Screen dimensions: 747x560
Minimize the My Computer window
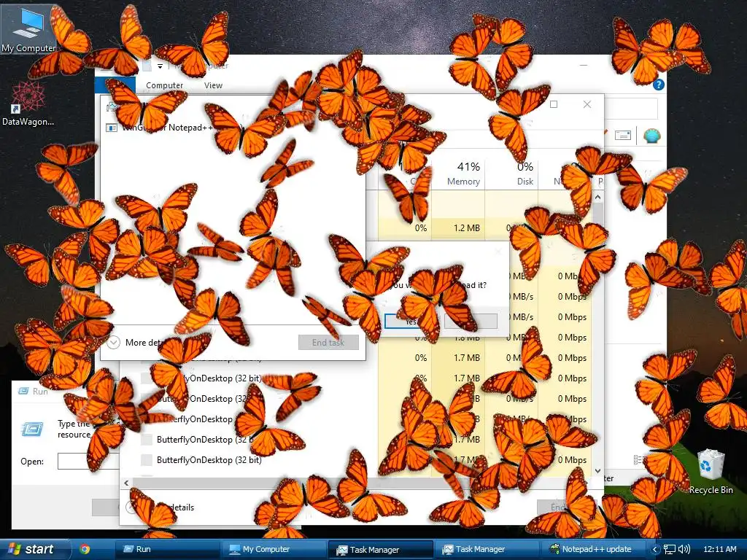[584, 65]
